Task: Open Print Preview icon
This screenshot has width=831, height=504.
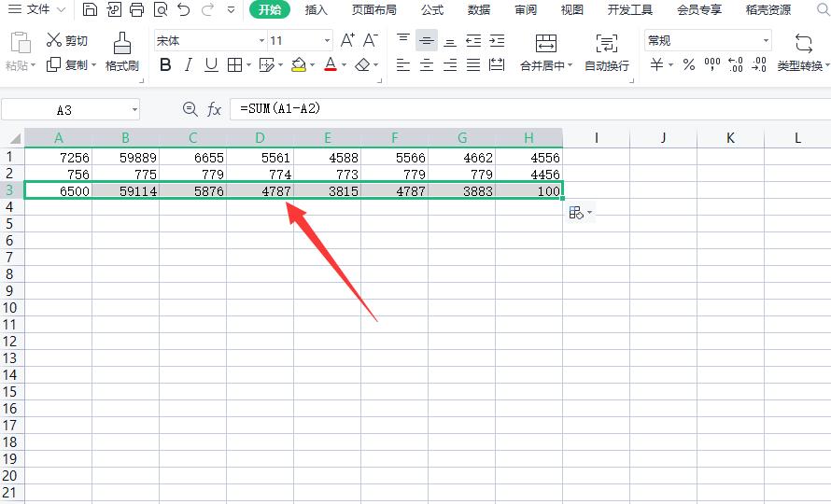Action: pyautogui.click(x=160, y=9)
